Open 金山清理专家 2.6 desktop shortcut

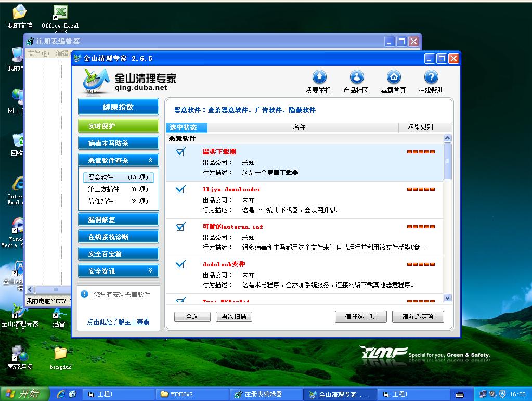point(20,318)
